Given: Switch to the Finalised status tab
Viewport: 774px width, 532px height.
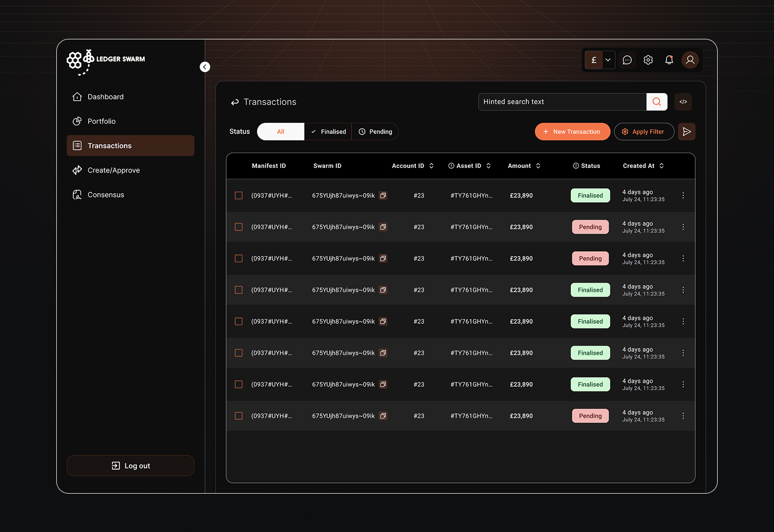Looking at the screenshot, I should (328, 131).
